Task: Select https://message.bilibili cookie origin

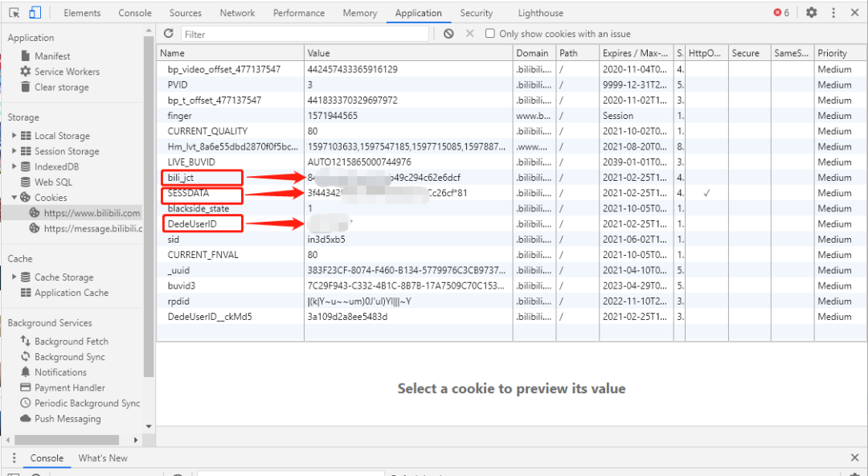Action: tap(93, 228)
